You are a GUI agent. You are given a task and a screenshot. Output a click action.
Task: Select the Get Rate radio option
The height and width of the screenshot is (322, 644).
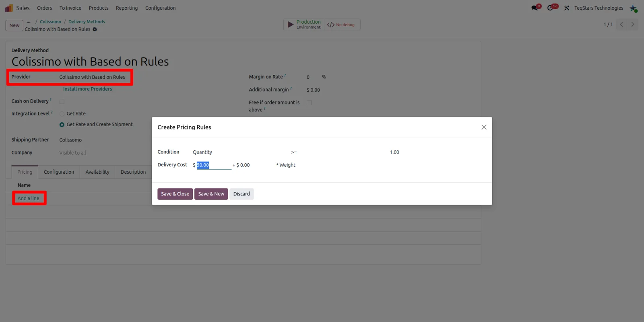[x=62, y=114]
